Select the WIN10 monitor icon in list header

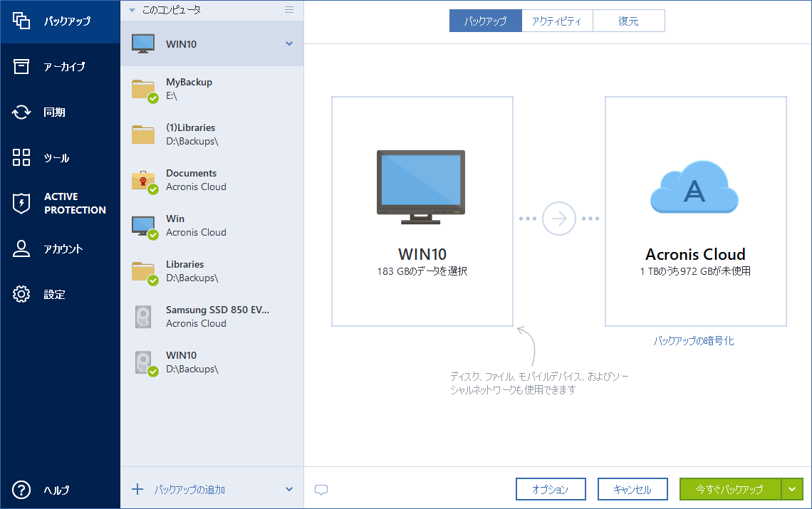pos(143,44)
